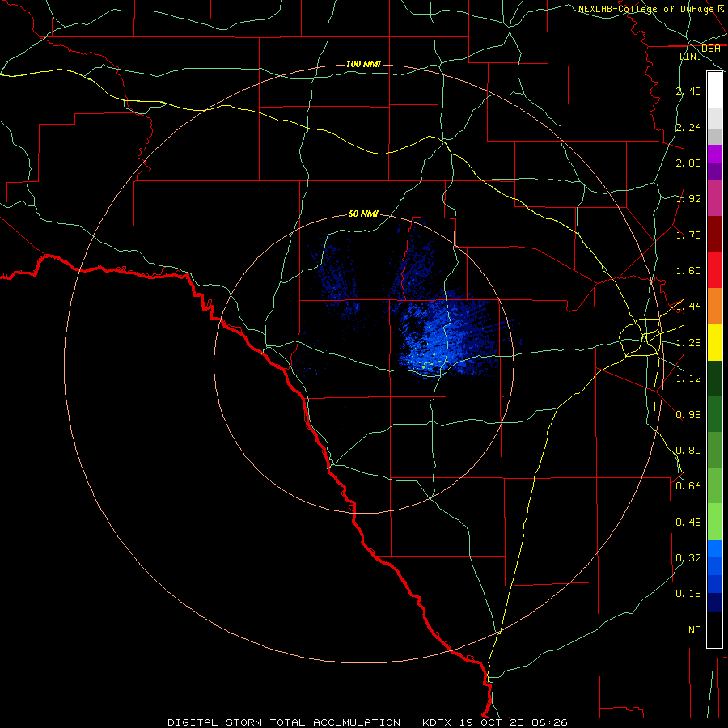Pick the bright violet swatch in the color scale
Image resolution: width=728 pixels, height=728 pixels.
(714, 154)
